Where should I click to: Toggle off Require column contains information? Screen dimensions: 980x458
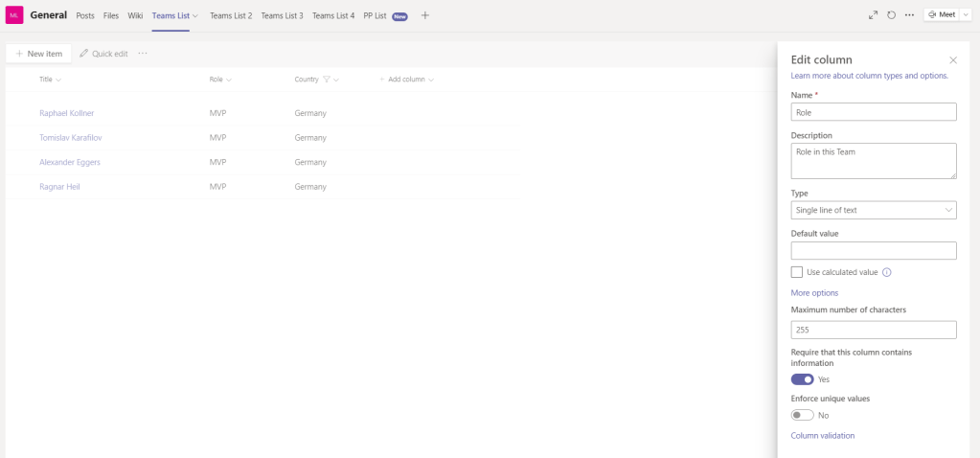point(803,379)
